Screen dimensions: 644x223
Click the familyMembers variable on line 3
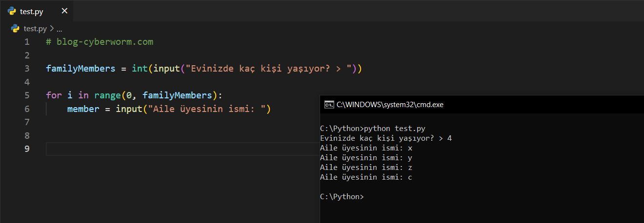(80, 69)
